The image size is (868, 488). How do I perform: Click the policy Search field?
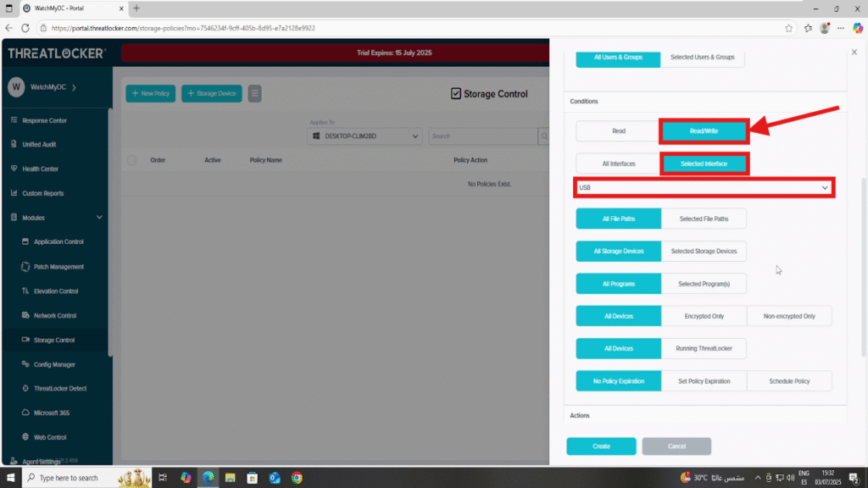point(482,136)
